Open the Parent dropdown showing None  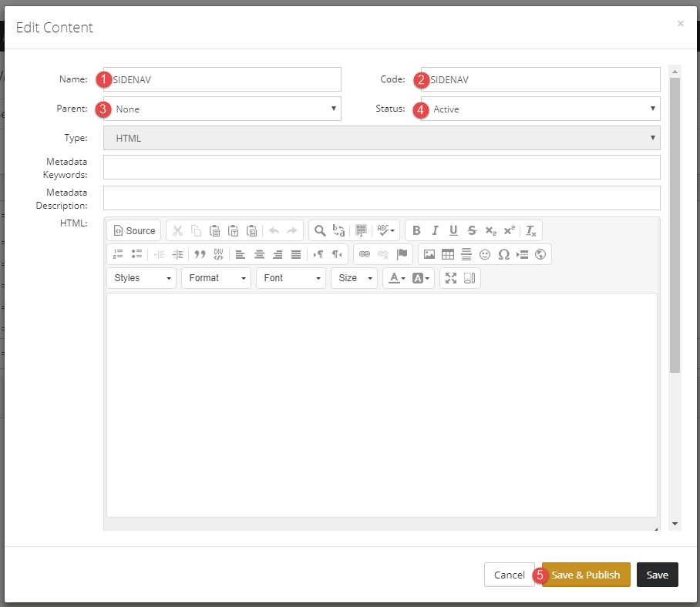pyautogui.click(x=222, y=109)
